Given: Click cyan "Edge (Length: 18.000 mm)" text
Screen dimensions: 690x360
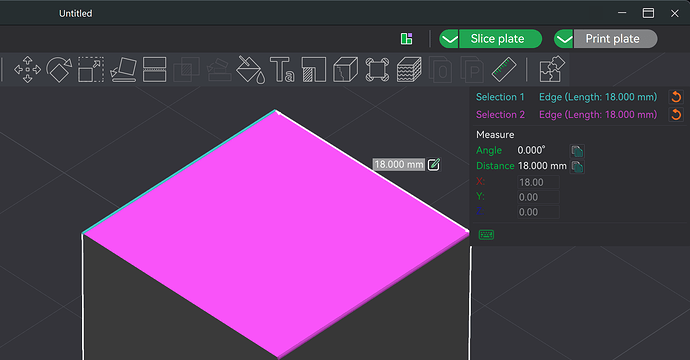Looking at the screenshot, I should (598, 97).
